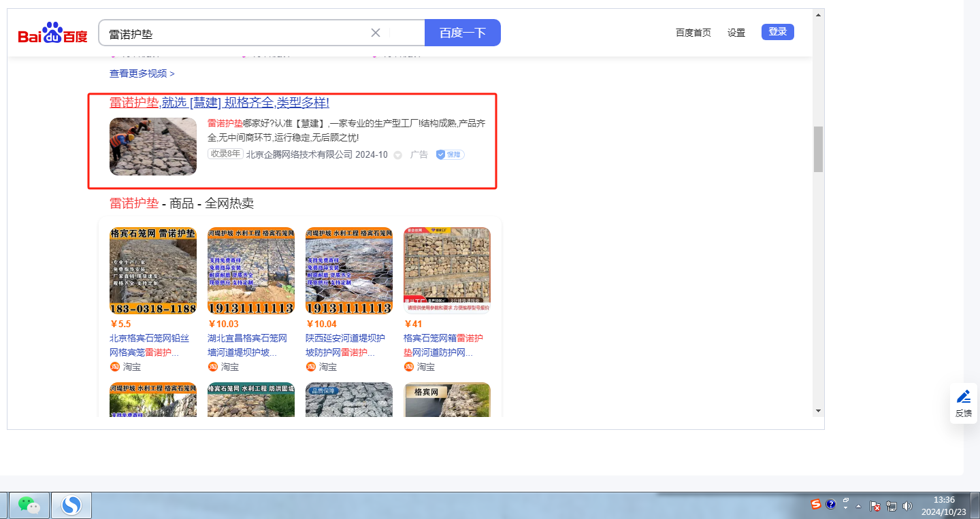Click the page scrollbar thumb
This screenshot has width=980, height=519.
coord(818,149)
